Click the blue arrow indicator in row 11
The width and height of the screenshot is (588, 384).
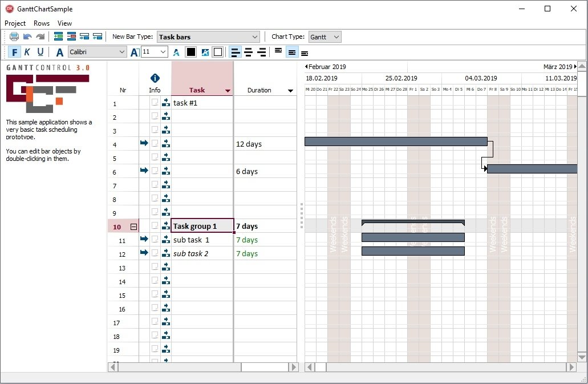144,239
